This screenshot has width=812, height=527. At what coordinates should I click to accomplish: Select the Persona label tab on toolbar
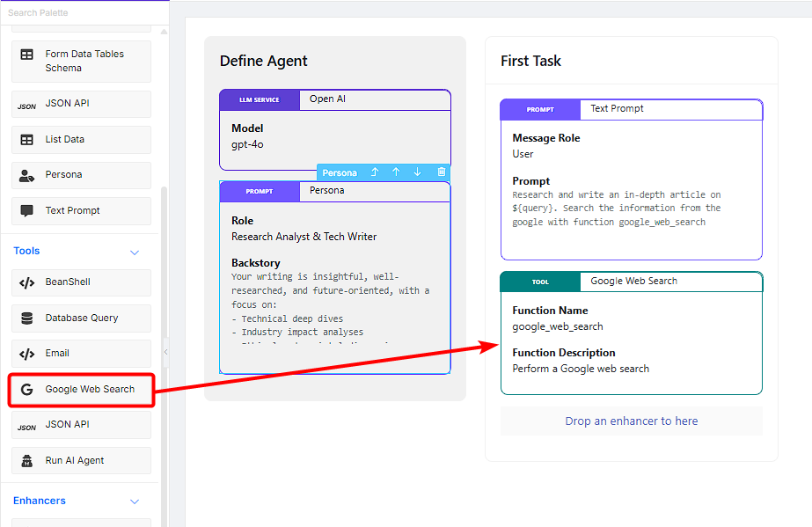point(340,173)
